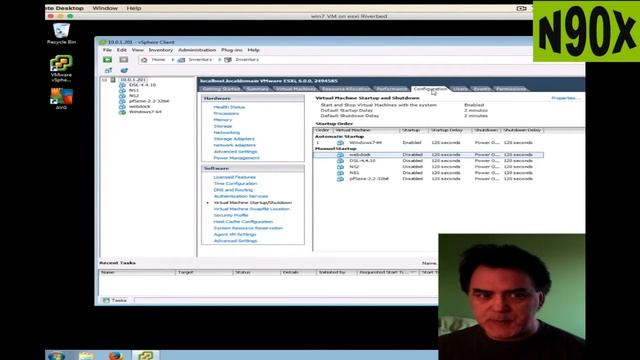Open Security Profile under Software
Image resolution: width=640 pixels, height=360 pixels.
coord(231,215)
